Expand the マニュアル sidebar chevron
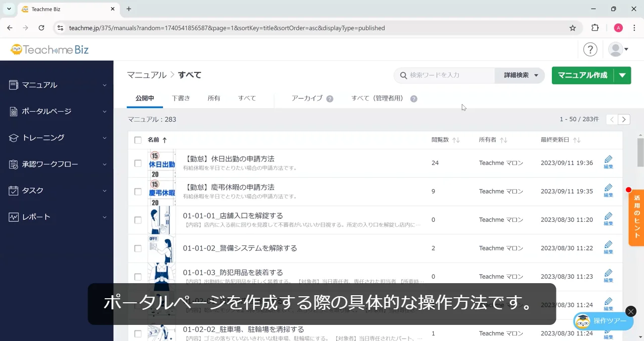 [x=105, y=86]
